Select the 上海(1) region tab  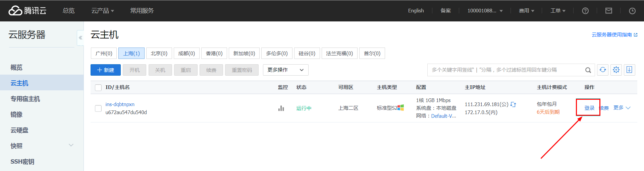(131, 53)
